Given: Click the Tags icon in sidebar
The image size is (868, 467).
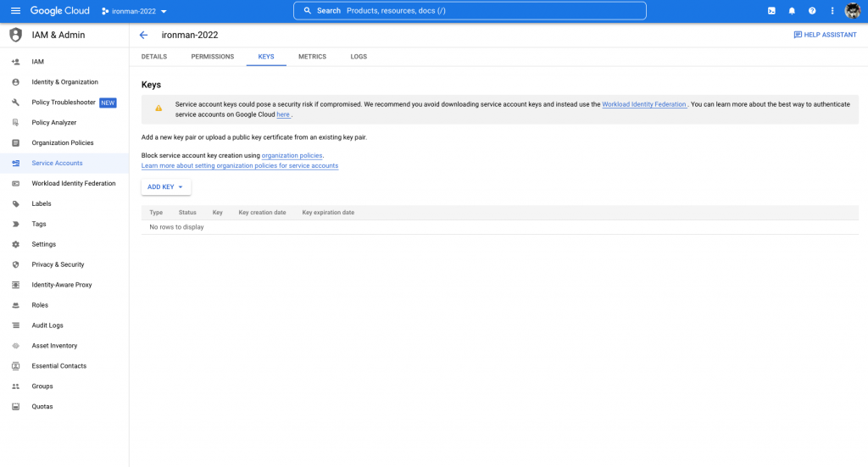Looking at the screenshot, I should (x=15, y=224).
